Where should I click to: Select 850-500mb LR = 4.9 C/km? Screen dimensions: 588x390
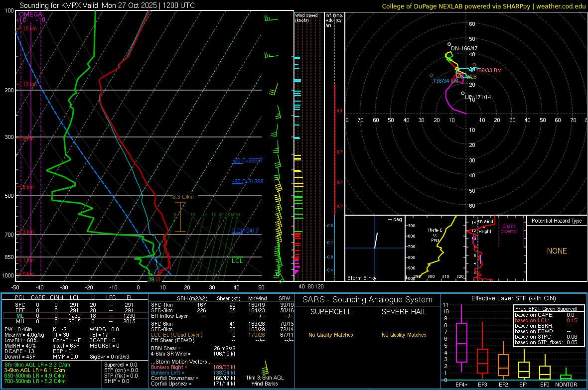[35, 376]
